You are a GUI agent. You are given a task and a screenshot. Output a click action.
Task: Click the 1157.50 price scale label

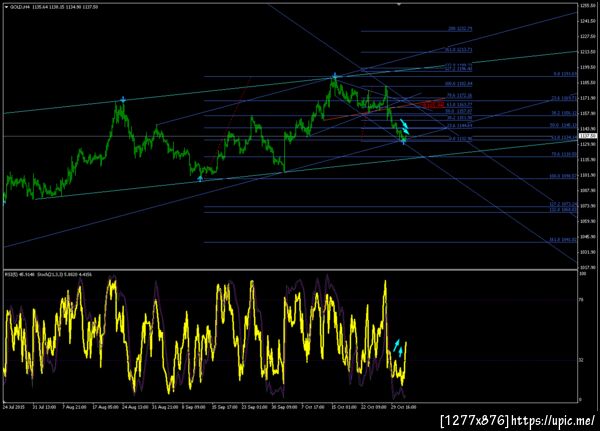pyautogui.click(x=588, y=113)
